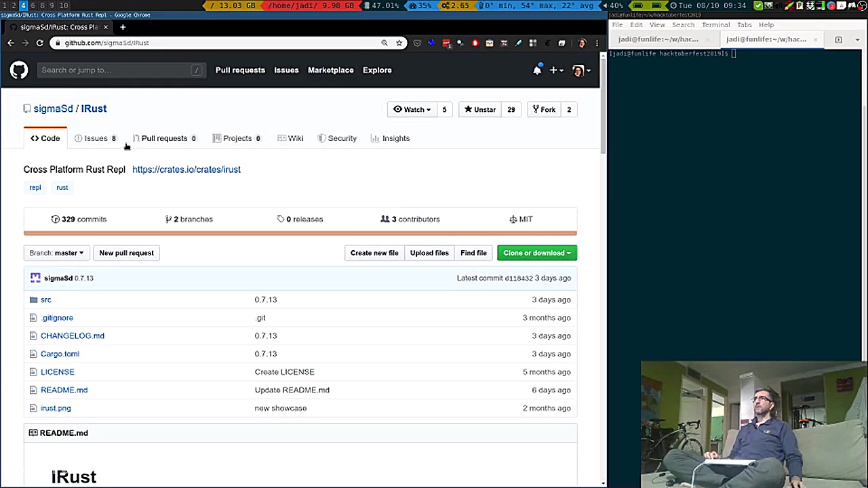Open the GitHub home logo
Screen dimensions: 868x488
pyautogui.click(x=19, y=70)
